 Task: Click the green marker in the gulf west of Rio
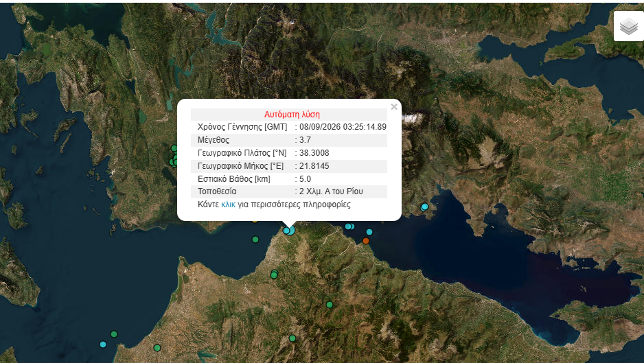(255, 239)
